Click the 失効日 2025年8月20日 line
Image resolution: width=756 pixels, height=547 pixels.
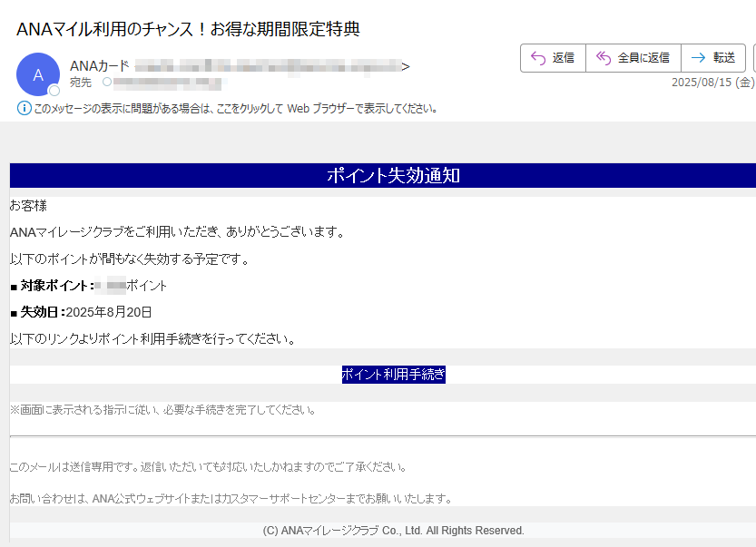(x=81, y=312)
